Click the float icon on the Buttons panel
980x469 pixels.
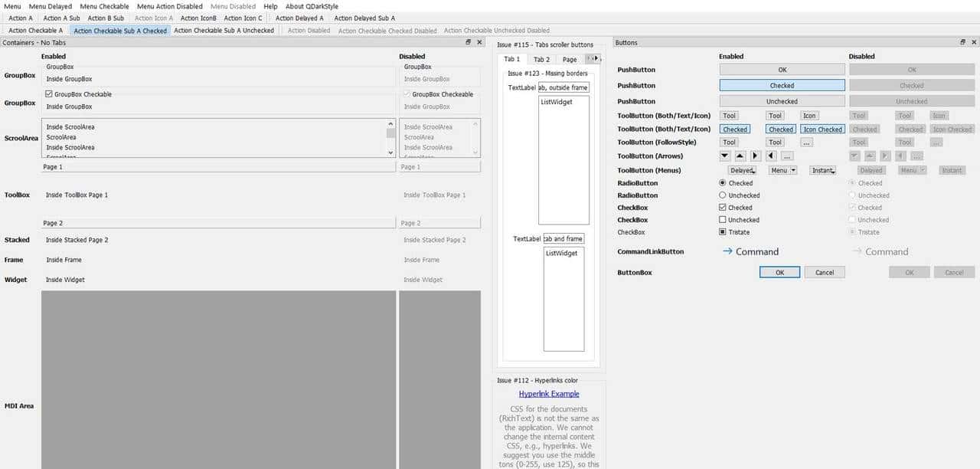tap(963, 42)
